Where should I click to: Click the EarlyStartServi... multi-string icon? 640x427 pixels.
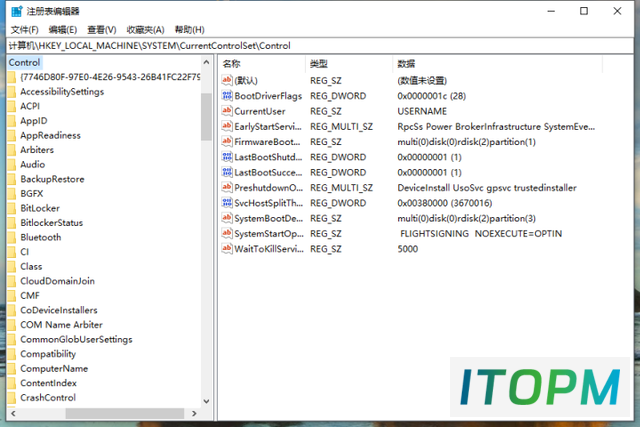pyautogui.click(x=227, y=126)
